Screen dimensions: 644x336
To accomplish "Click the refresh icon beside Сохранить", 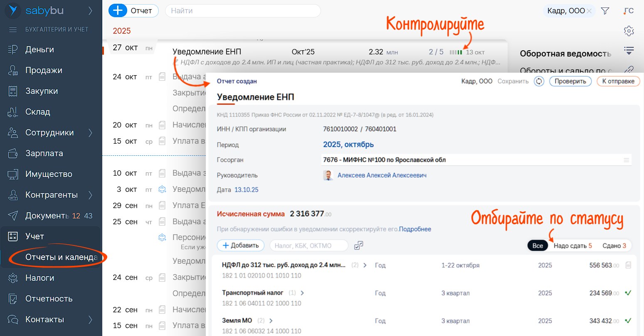I will point(539,81).
